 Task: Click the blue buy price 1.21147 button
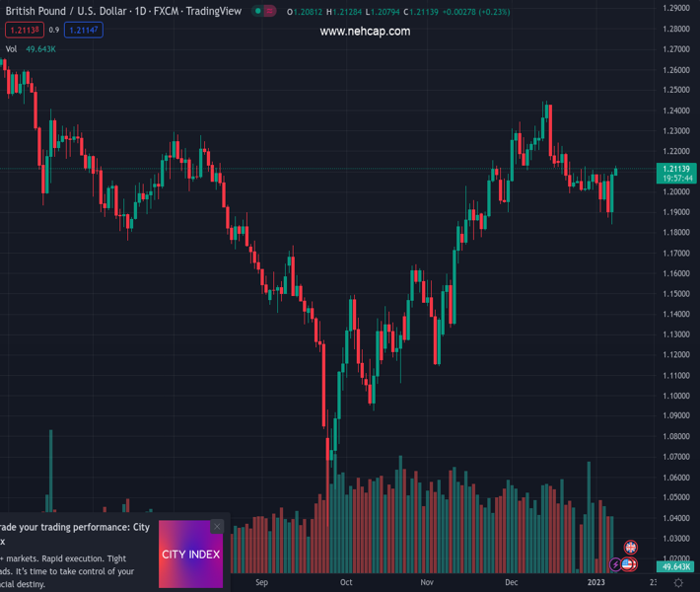coord(83,31)
